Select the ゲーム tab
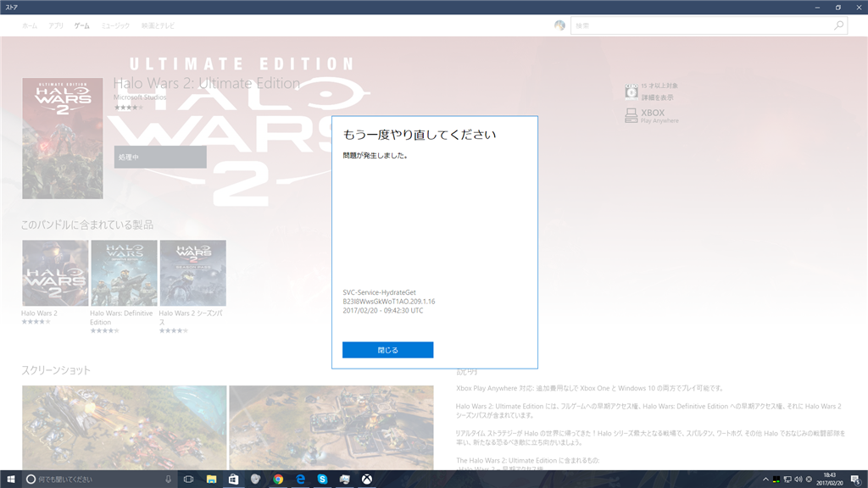868x488 pixels. pos(82,26)
